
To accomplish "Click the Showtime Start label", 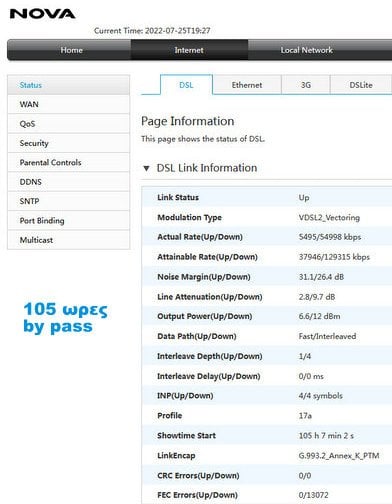I will pyautogui.click(x=186, y=435).
